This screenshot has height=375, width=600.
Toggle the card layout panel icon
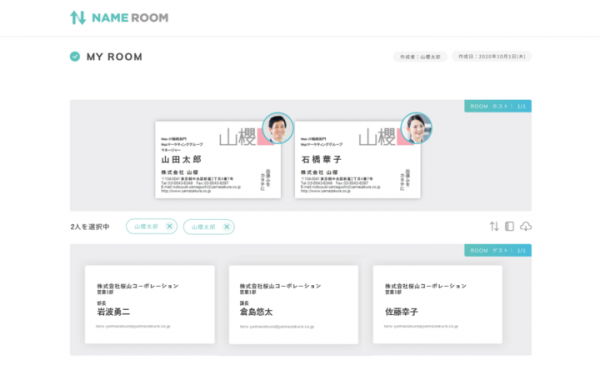(509, 227)
